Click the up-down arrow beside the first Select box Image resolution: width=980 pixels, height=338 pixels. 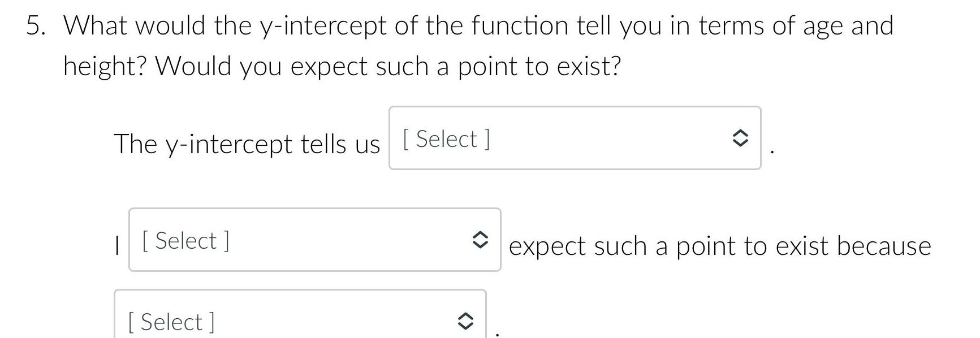click(x=740, y=137)
